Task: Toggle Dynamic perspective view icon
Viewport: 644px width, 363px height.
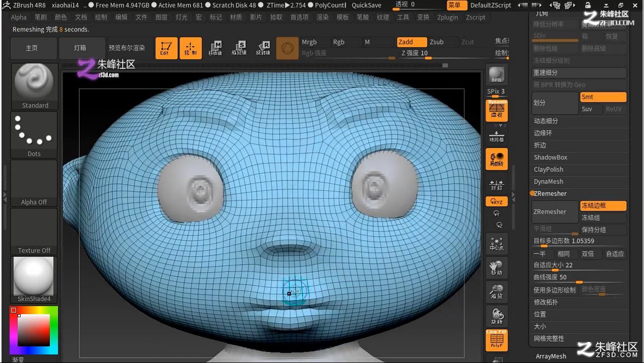Action: pyautogui.click(x=497, y=110)
